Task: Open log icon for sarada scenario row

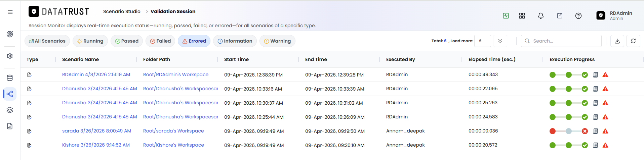Action: click(x=596, y=131)
